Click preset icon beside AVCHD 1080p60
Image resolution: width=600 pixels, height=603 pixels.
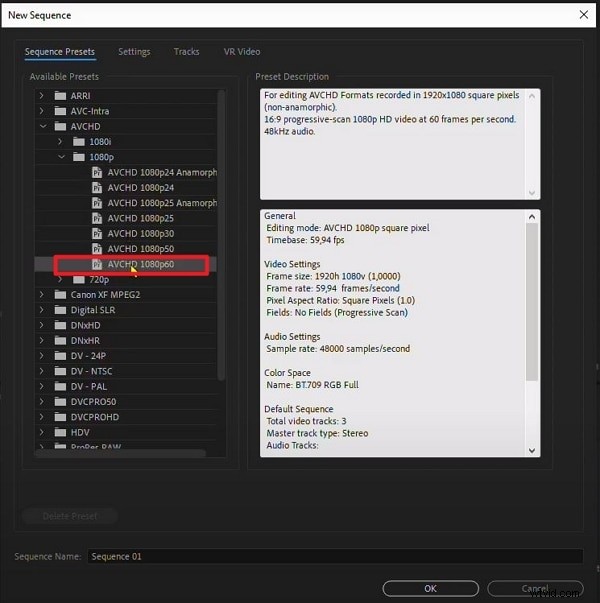97,264
